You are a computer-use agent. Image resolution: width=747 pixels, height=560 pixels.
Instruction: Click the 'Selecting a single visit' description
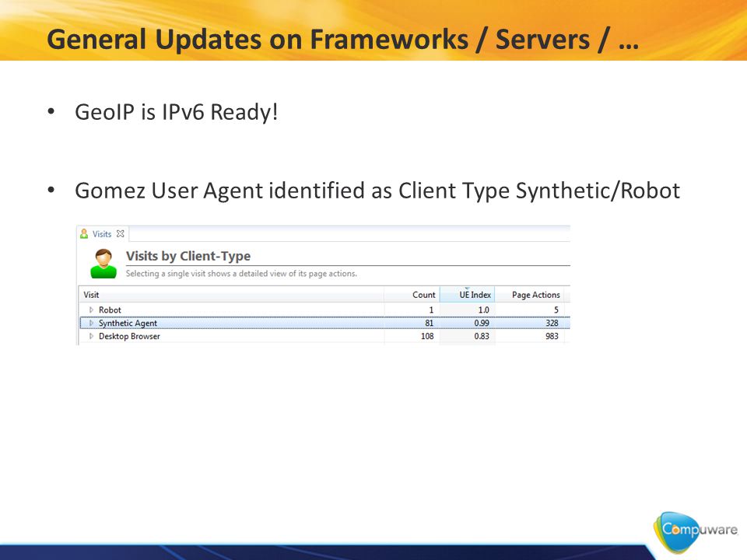pyautogui.click(x=241, y=273)
